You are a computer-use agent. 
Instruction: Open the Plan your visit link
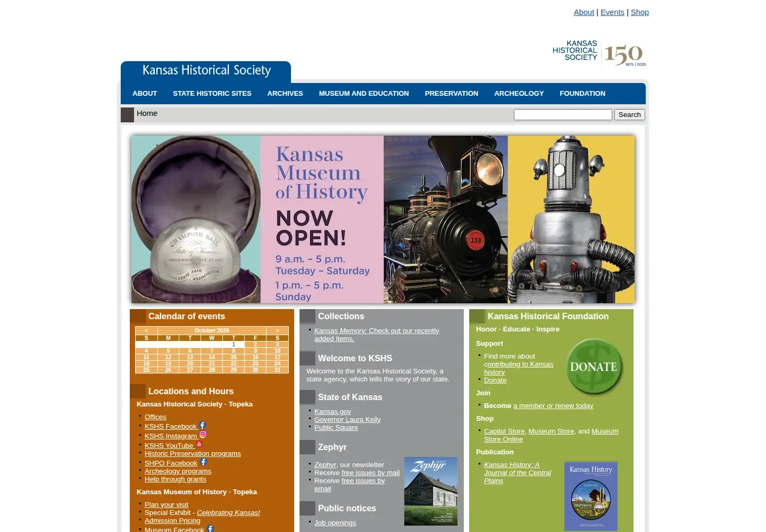click(166, 505)
